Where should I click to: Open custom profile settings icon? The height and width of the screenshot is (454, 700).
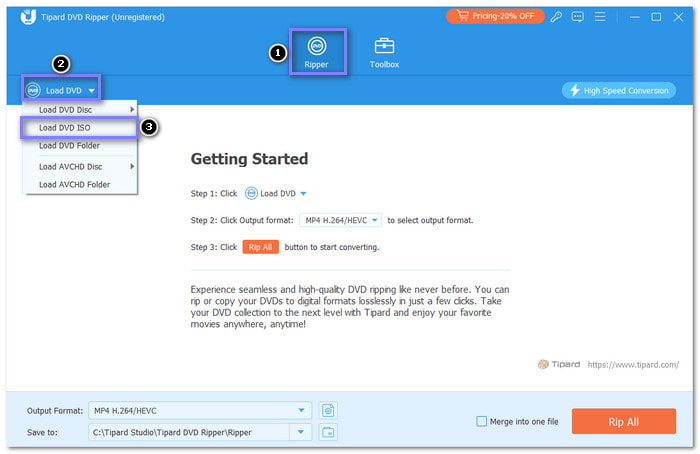point(328,410)
